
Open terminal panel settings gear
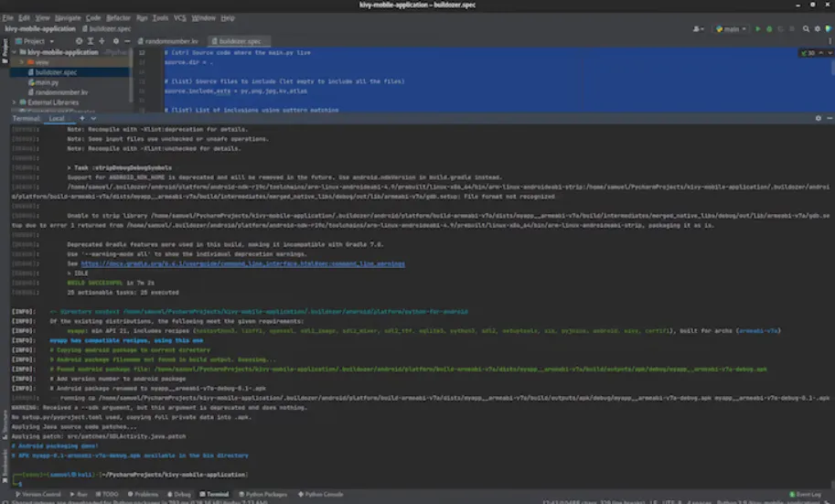[x=819, y=118]
